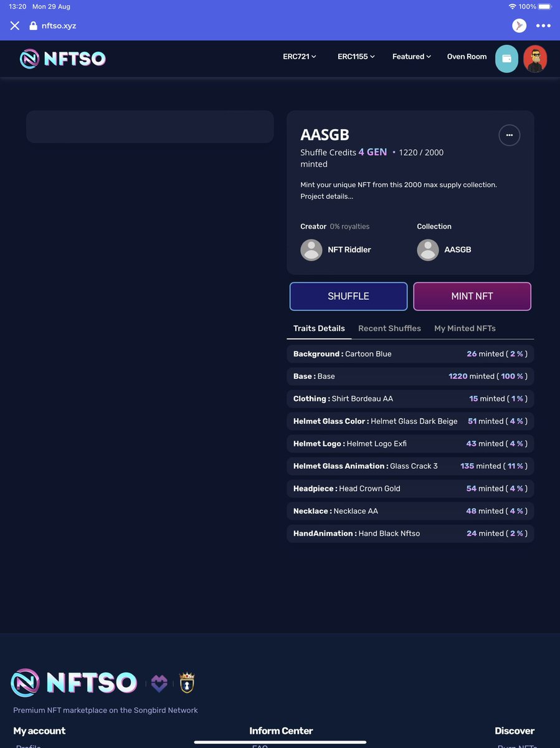Open the browser share arrow icon
This screenshot has width=560, height=748.
coord(519,26)
